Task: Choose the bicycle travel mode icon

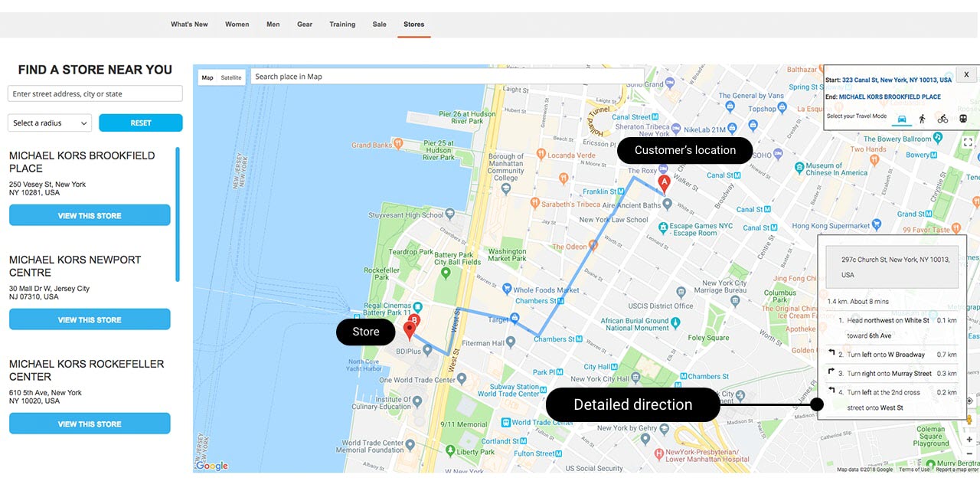Action: pyautogui.click(x=942, y=119)
